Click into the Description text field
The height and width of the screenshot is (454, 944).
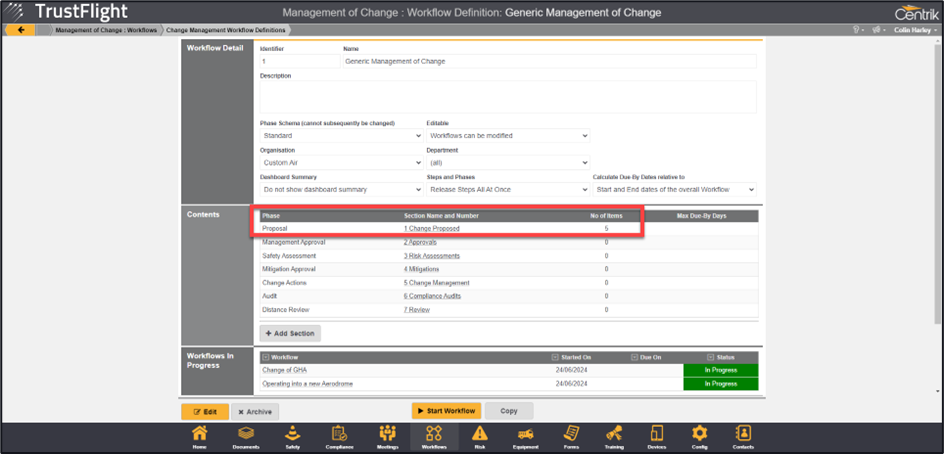coord(507,97)
